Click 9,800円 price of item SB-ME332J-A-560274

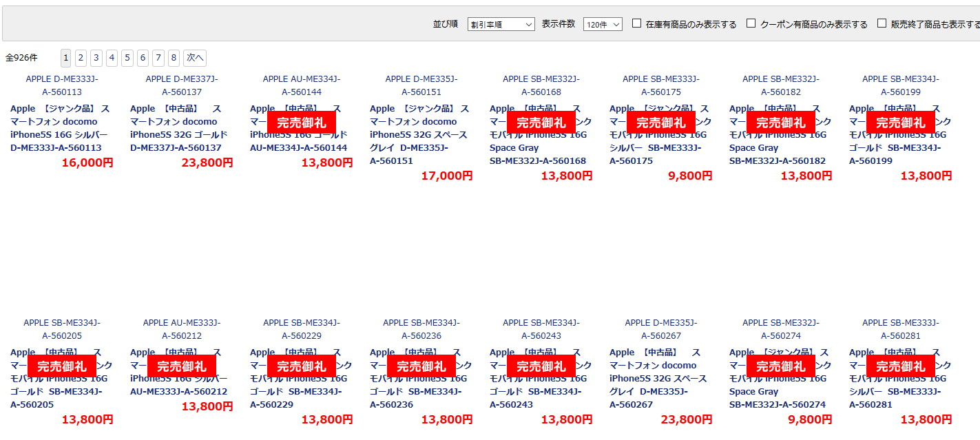point(810,419)
